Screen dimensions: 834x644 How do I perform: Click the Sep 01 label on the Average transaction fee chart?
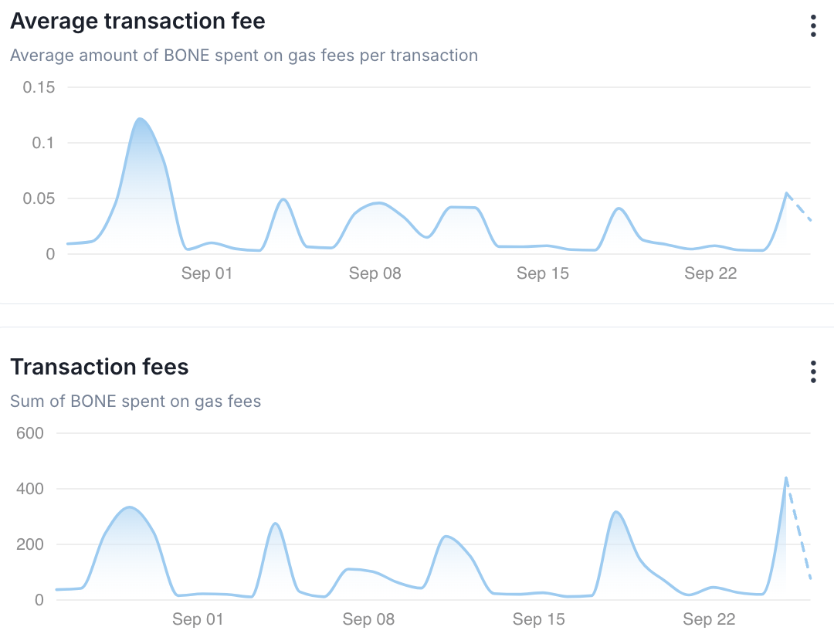pyautogui.click(x=207, y=273)
